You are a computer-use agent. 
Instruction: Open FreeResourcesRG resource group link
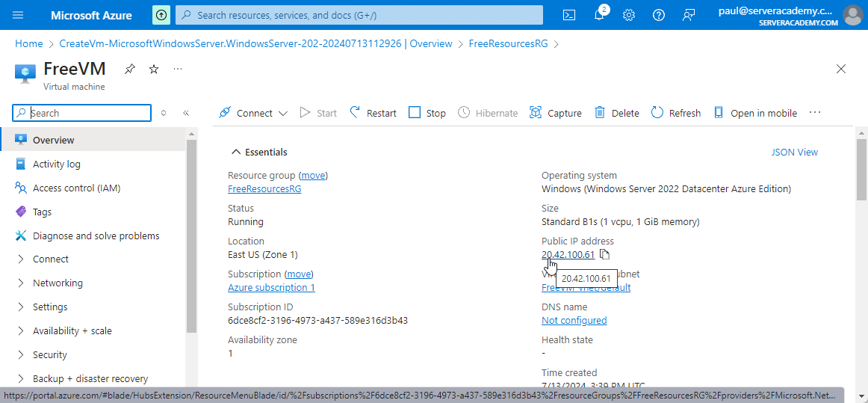click(x=264, y=188)
